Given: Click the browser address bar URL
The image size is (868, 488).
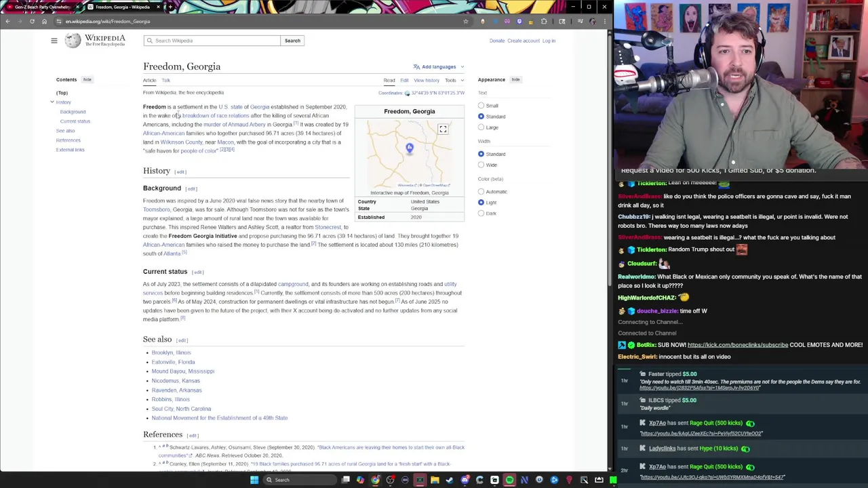Looking at the screenshot, I should click(108, 21).
